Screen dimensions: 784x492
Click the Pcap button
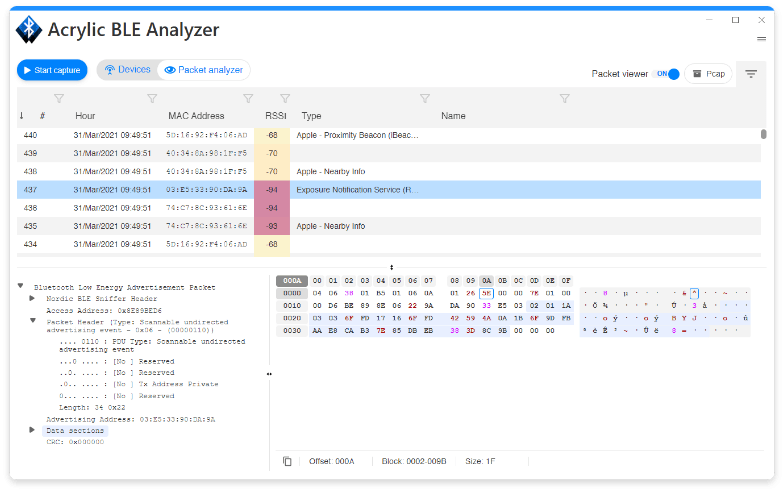tap(708, 74)
